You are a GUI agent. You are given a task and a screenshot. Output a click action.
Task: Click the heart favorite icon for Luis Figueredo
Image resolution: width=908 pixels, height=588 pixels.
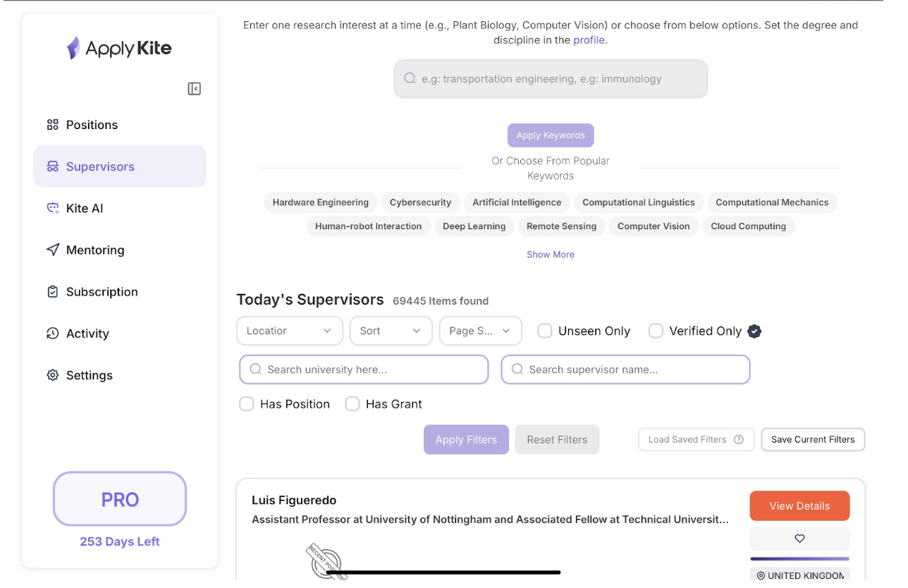point(799,539)
